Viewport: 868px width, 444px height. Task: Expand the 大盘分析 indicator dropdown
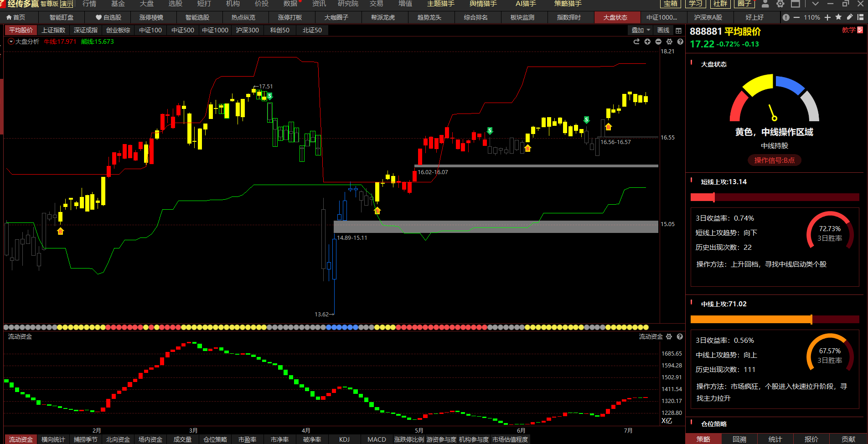coord(11,41)
